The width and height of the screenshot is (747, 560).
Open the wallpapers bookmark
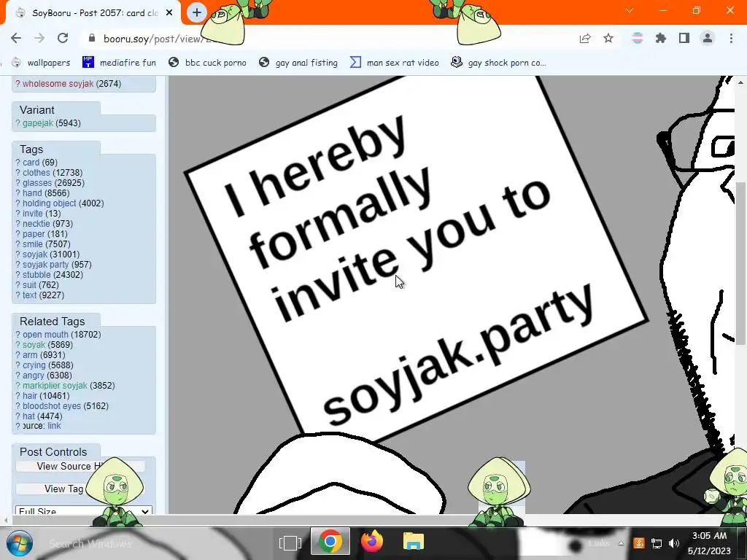point(41,63)
